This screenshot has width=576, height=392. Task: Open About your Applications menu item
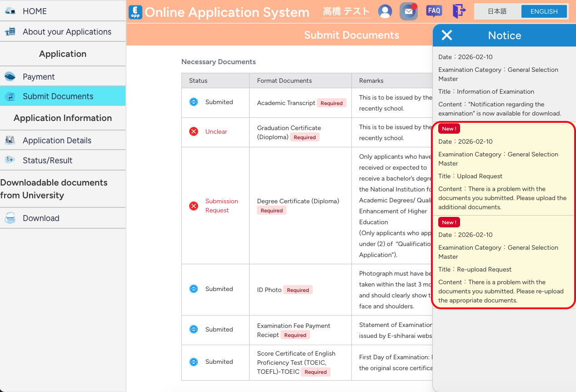tap(67, 32)
